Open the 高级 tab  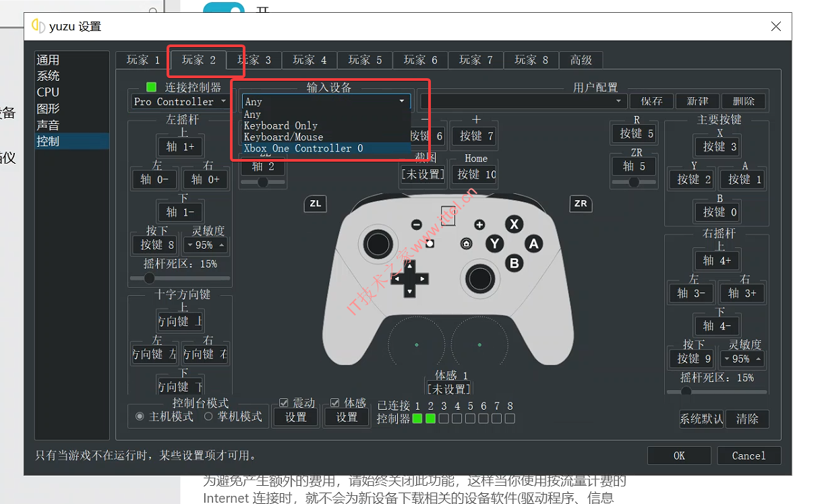pyautogui.click(x=581, y=60)
